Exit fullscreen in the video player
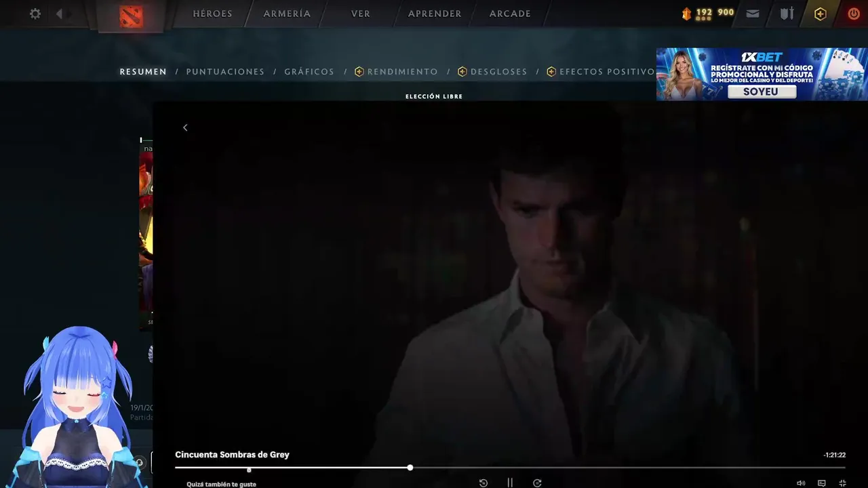Viewport: 868px width, 488px height. pyautogui.click(x=843, y=483)
